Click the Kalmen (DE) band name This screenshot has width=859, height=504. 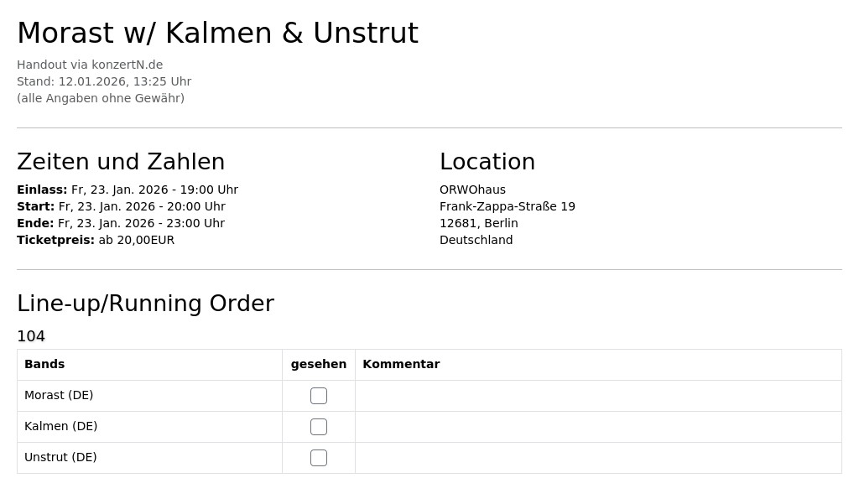click(x=60, y=426)
